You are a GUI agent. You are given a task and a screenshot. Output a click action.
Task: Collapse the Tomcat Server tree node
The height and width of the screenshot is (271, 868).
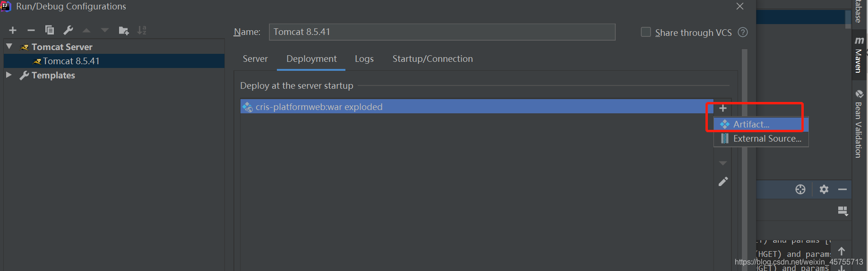pyautogui.click(x=9, y=46)
